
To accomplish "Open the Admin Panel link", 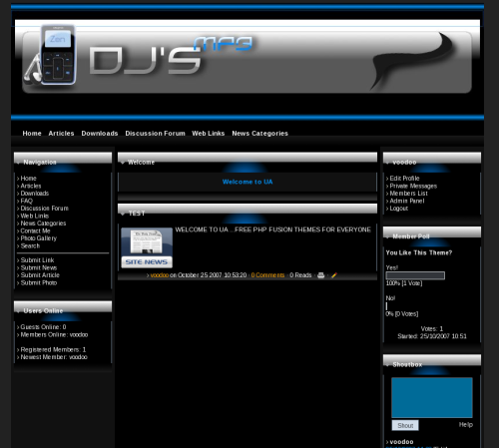I will [x=407, y=201].
